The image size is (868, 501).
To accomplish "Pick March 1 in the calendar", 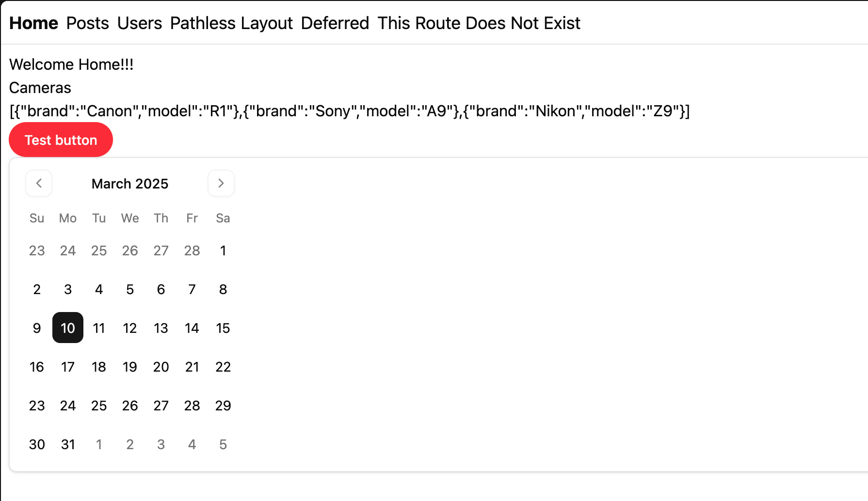I will coord(223,250).
